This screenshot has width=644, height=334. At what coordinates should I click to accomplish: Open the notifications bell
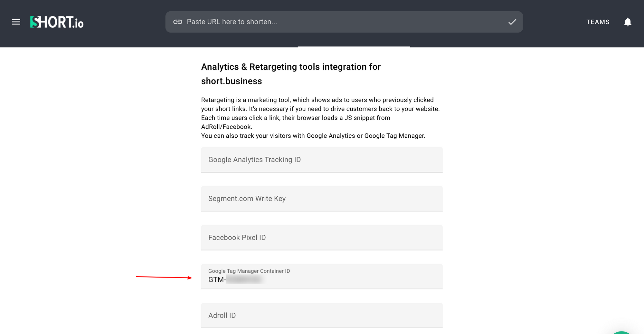click(628, 22)
